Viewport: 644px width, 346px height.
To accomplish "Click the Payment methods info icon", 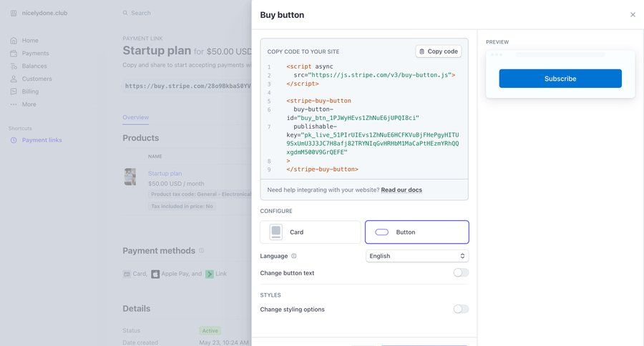I will (x=201, y=250).
